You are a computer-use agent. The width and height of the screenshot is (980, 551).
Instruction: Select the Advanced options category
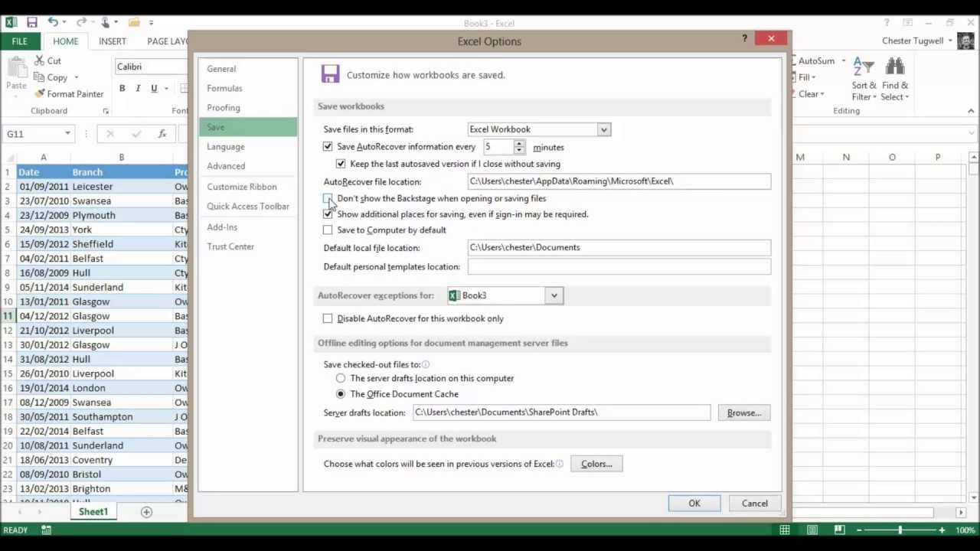[247, 166]
